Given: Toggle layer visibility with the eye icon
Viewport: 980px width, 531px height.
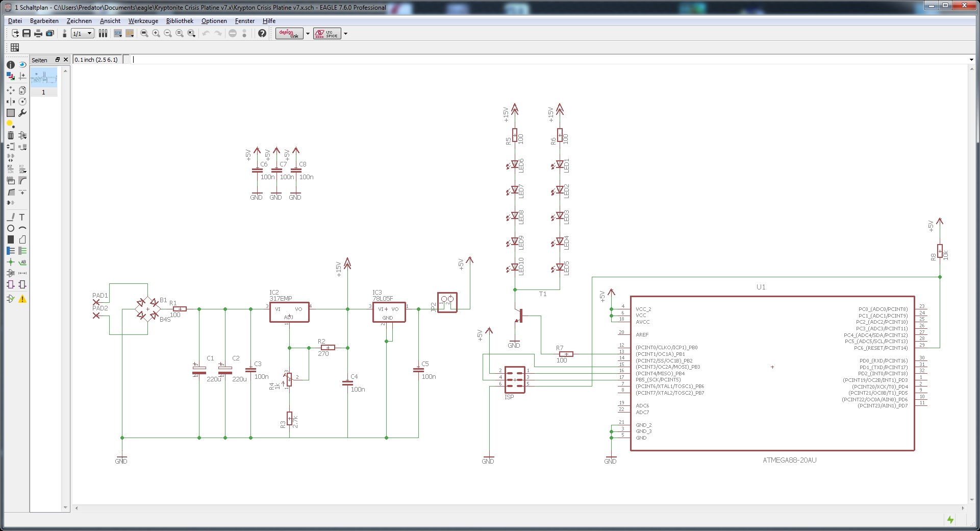Looking at the screenshot, I should (x=22, y=65).
